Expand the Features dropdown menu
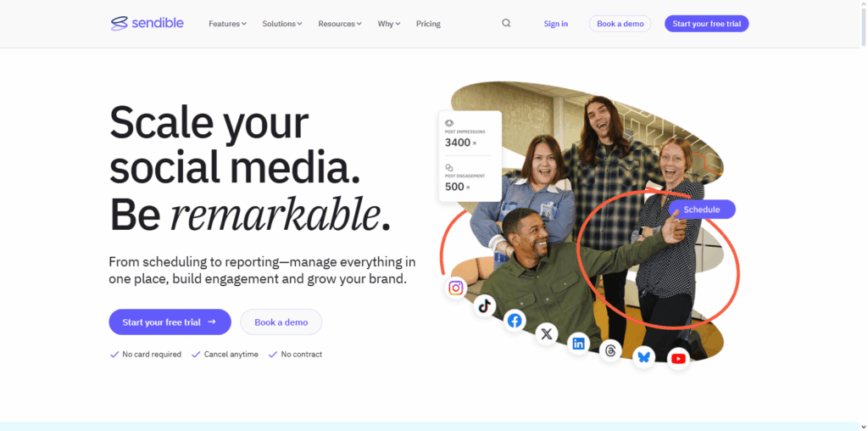 (227, 24)
